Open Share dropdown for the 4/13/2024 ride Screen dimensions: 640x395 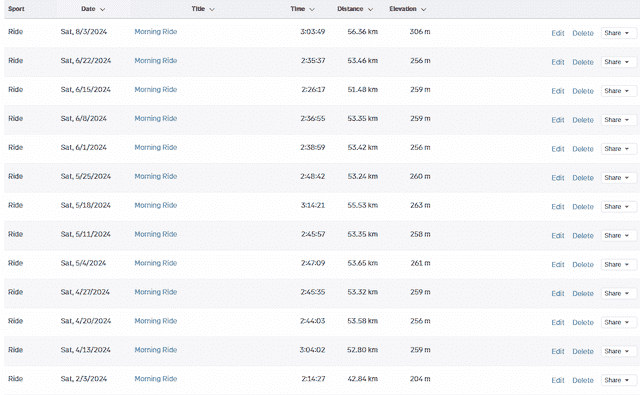[618, 351]
